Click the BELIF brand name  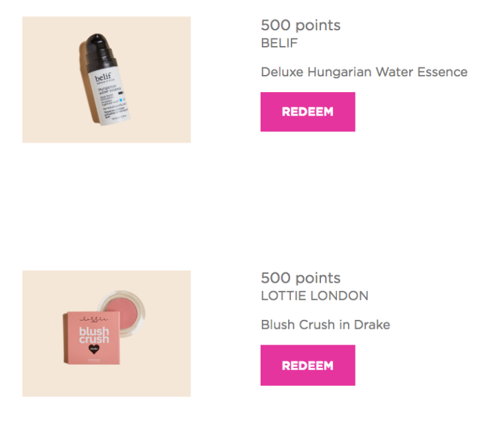[x=279, y=43]
